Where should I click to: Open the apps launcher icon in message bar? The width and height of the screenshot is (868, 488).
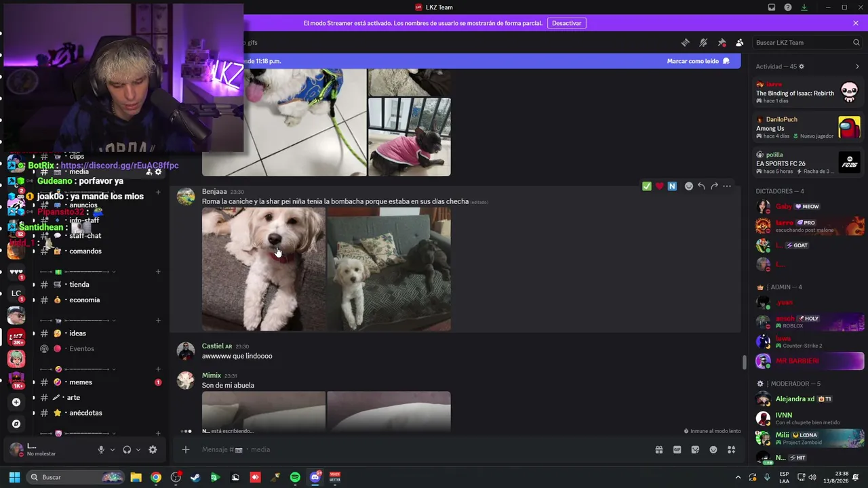pyautogui.click(x=732, y=449)
